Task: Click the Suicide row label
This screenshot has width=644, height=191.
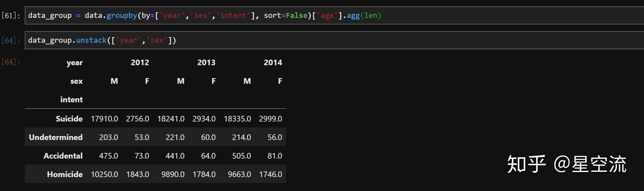Action: 69,119
